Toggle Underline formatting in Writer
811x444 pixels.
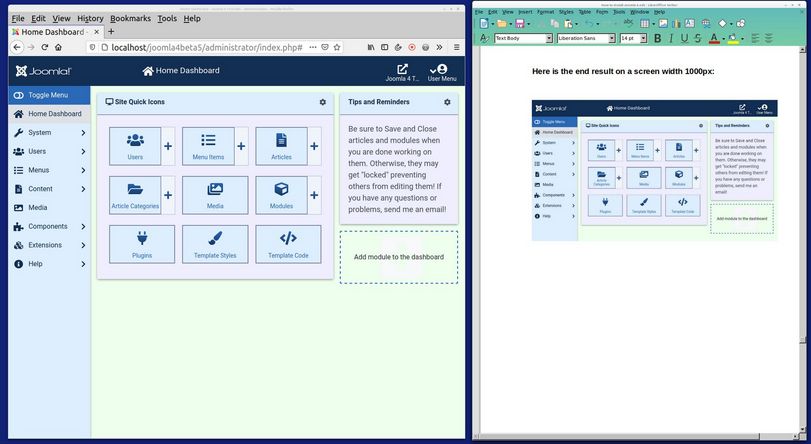click(684, 38)
